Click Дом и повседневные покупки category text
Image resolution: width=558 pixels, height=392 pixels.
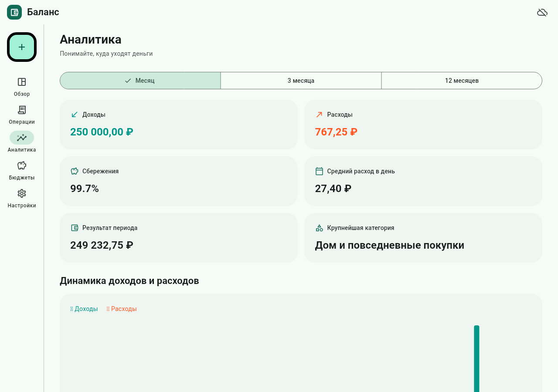pyautogui.click(x=389, y=245)
